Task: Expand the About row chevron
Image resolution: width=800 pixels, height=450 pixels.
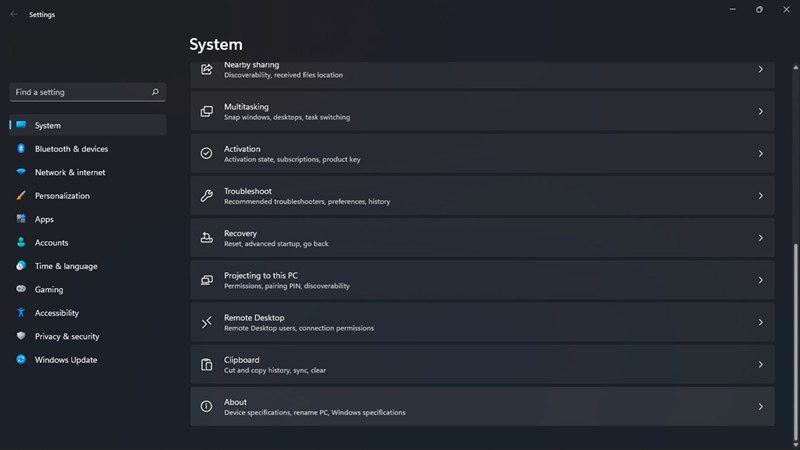Action: pyautogui.click(x=760, y=407)
